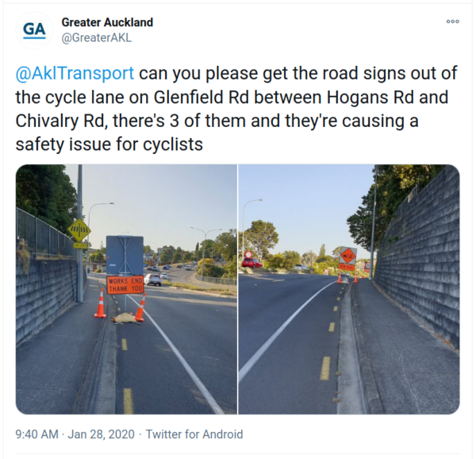
Task: View the left photo with Works End sign
Action: click(x=126, y=289)
